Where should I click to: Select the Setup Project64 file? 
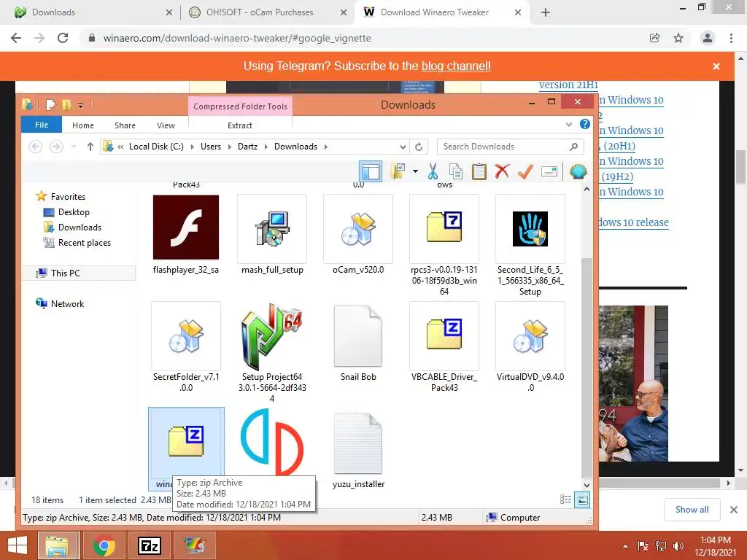pyautogui.click(x=272, y=352)
